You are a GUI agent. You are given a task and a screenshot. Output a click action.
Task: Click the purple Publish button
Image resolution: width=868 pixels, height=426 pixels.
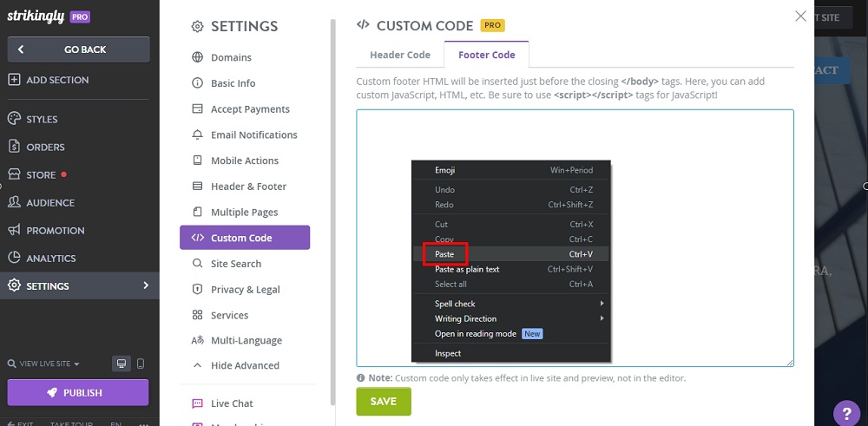78,393
